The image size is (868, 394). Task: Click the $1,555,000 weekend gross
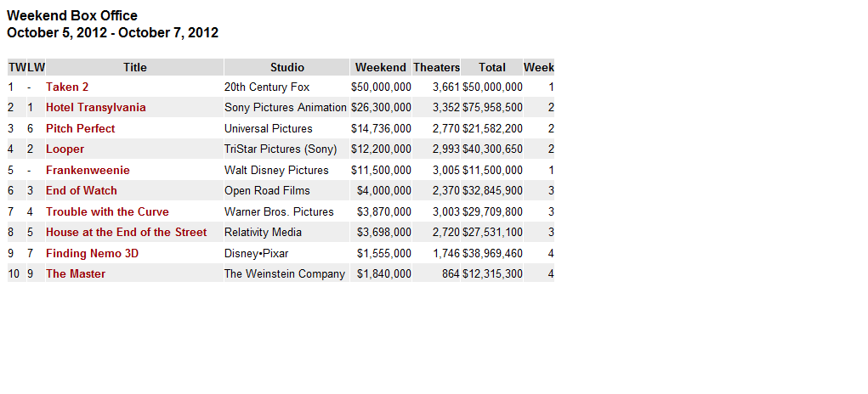point(384,253)
